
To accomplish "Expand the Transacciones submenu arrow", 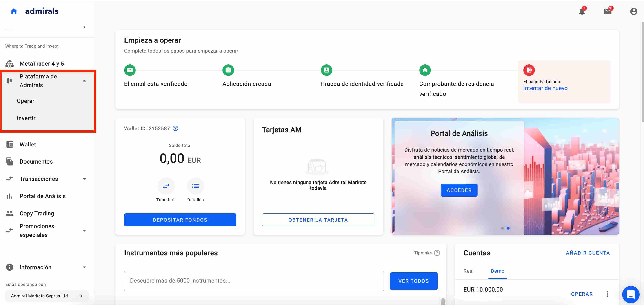I will pos(84,179).
